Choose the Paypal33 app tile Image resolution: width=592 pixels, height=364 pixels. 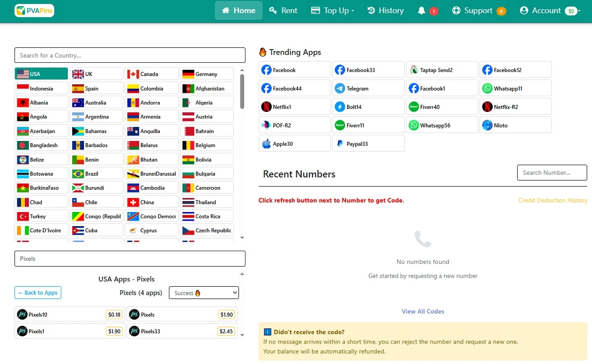[368, 143]
